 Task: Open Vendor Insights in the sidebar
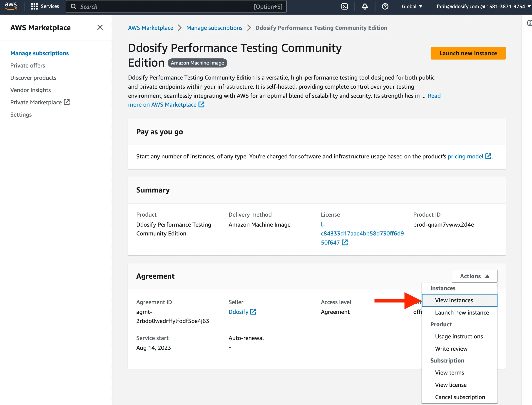coord(31,90)
